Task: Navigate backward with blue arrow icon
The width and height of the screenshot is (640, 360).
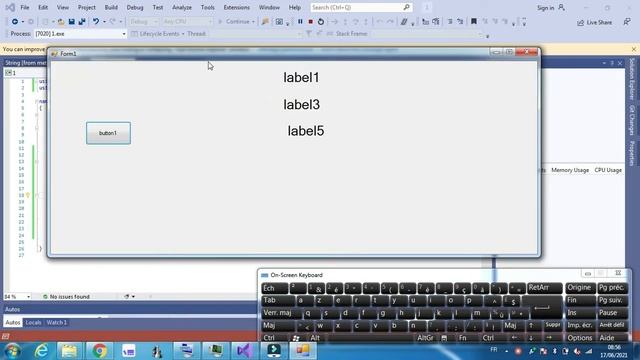Action: [x=15, y=22]
